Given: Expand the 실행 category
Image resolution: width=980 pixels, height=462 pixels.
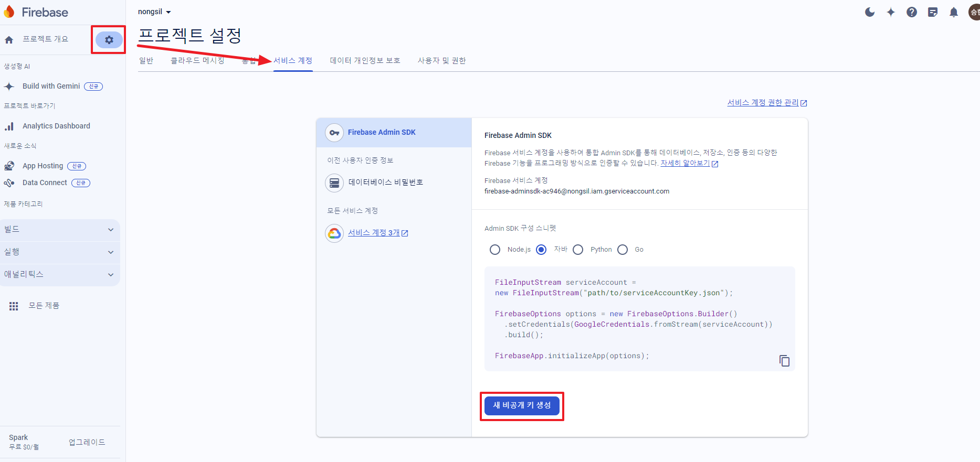Looking at the screenshot, I should coord(60,252).
